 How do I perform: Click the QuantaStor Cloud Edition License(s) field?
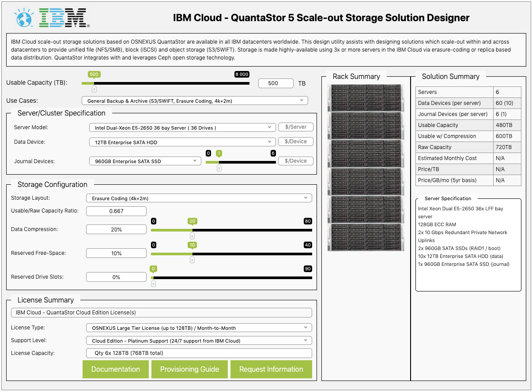tap(161, 313)
